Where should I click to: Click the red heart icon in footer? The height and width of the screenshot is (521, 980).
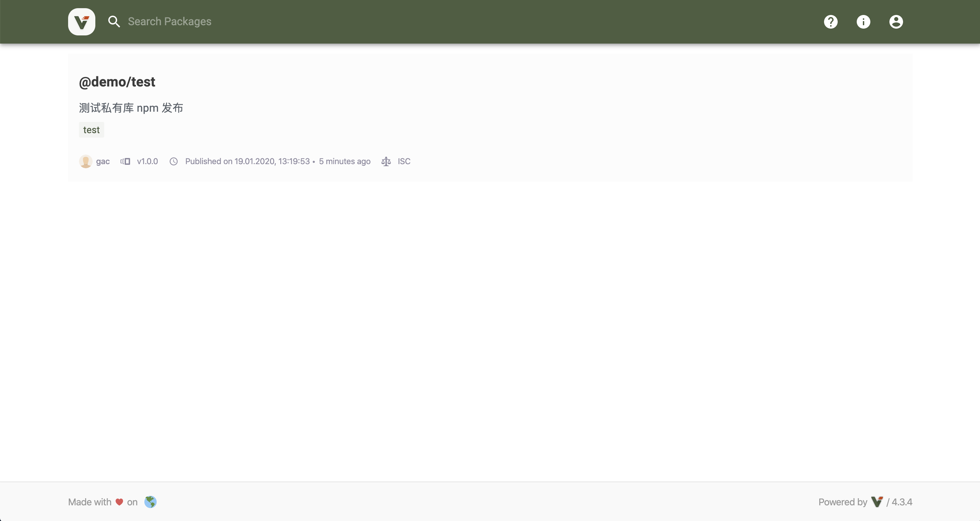tap(119, 502)
